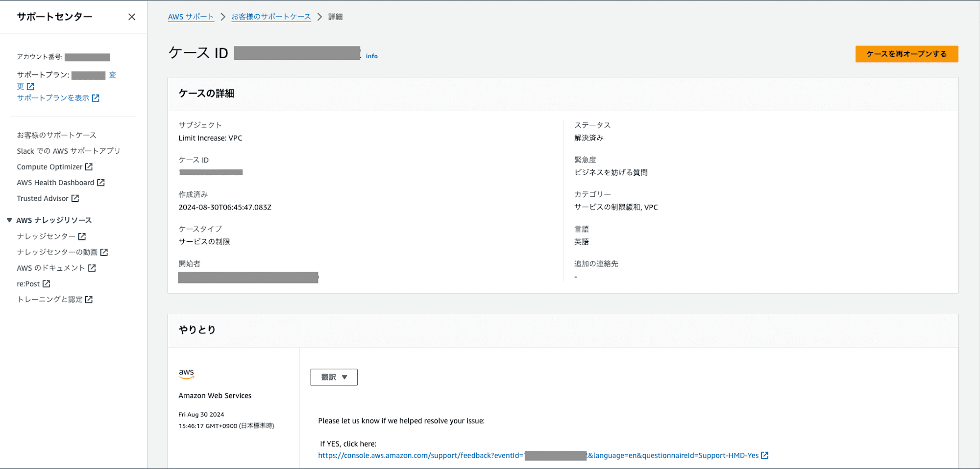Close the サポートセンター sidebar panel
Viewport: 980px width, 469px height.
coord(132,17)
